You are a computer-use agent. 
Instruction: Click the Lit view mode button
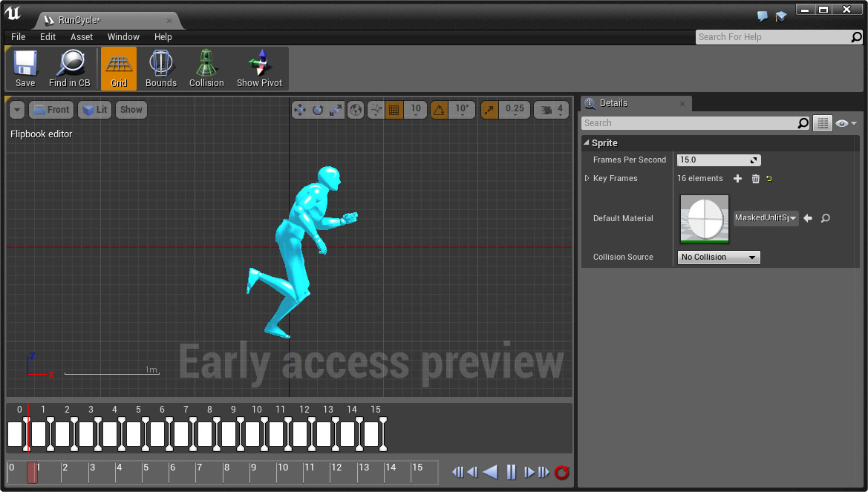click(x=94, y=110)
